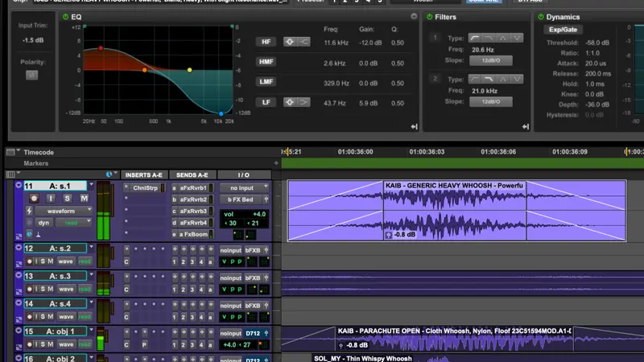Click the EQ section routing arrow icon

pyautogui.click(x=414, y=127)
